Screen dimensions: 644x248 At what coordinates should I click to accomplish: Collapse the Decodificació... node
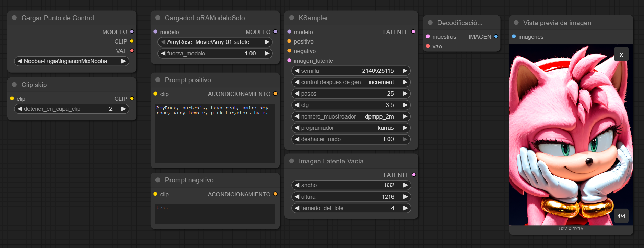[x=430, y=23]
